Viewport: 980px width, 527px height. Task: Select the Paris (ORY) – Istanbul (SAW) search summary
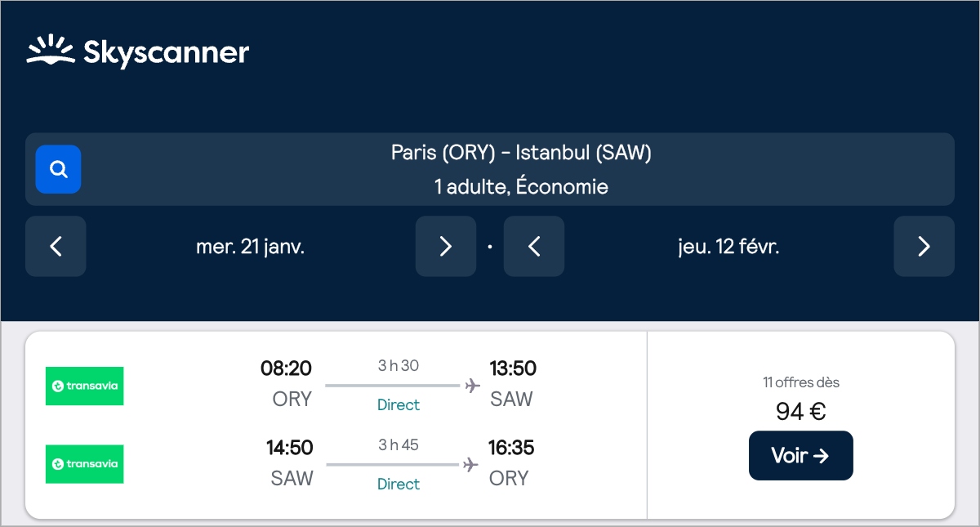click(x=520, y=152)
